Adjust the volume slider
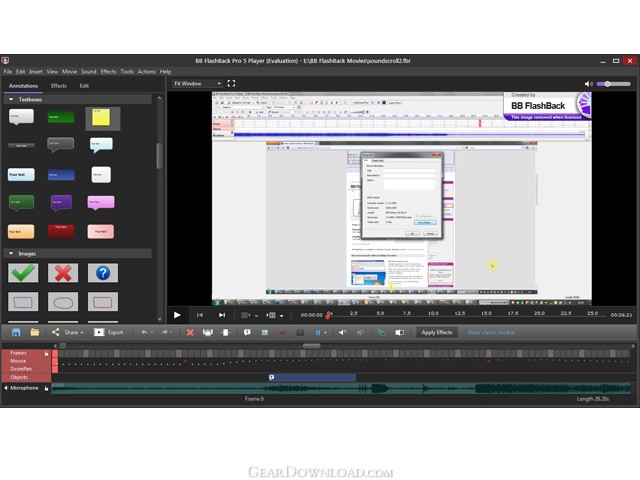The width and height of the screenshot is (640, 480). click(x=613, y=84)
